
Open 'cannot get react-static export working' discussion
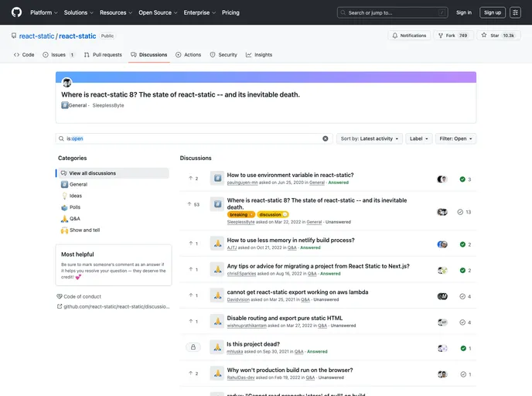point(298,292)
